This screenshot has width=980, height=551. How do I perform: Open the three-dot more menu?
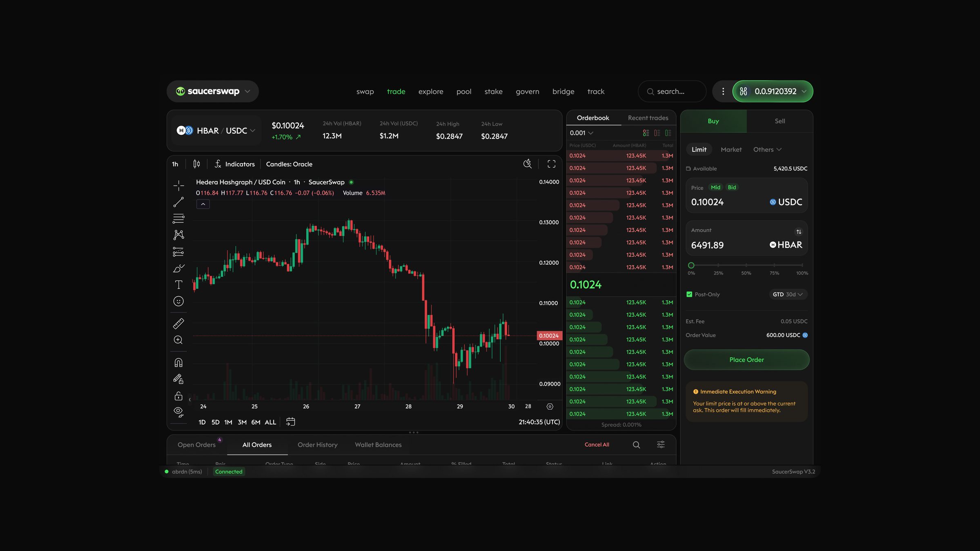(x=723, y=91)
